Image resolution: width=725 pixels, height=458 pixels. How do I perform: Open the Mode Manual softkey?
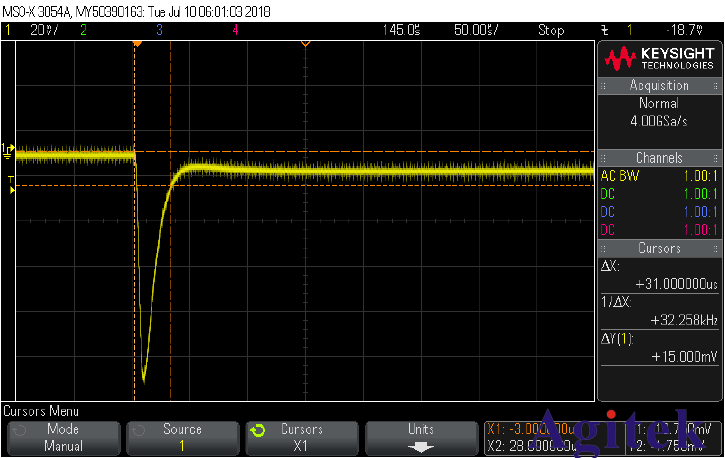(x=63, y=438)
